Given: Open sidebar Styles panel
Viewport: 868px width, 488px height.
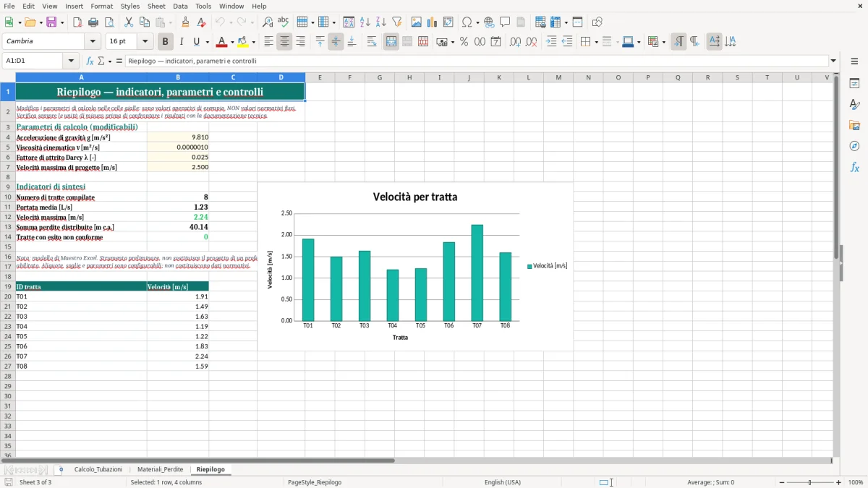Looking at the screenshot, I should click(854, 105).
